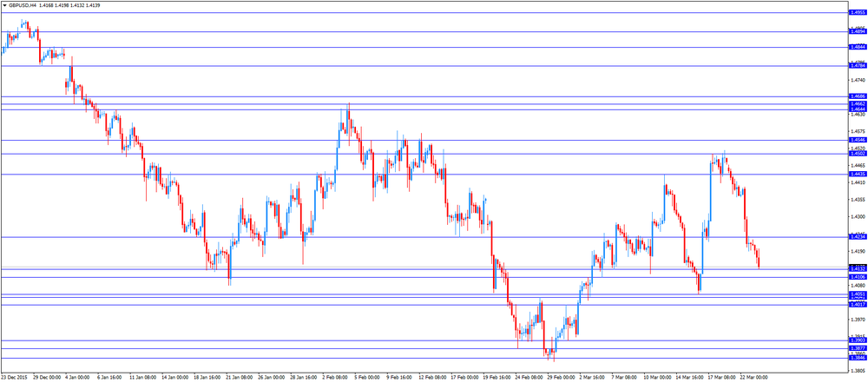Image resolution: width=868 pixels, height=383 pixels.
Task: Select the 1.3903 price level label
Action: [857, 340]
